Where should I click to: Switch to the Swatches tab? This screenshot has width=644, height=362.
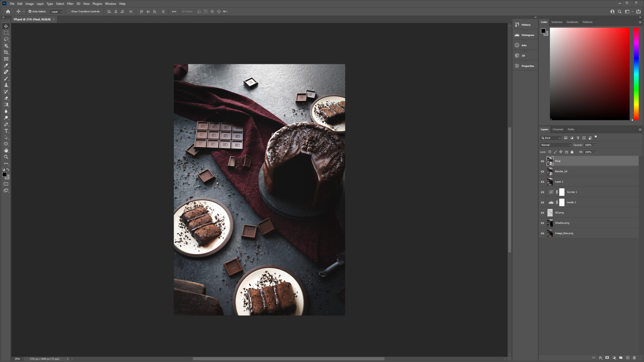pyautogui.click(x=557, y=22)
